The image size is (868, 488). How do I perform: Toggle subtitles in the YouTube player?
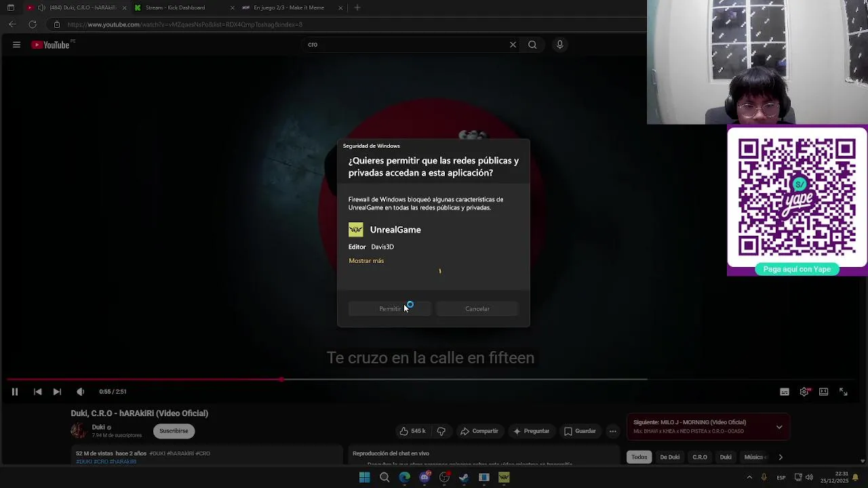(785, 392)
